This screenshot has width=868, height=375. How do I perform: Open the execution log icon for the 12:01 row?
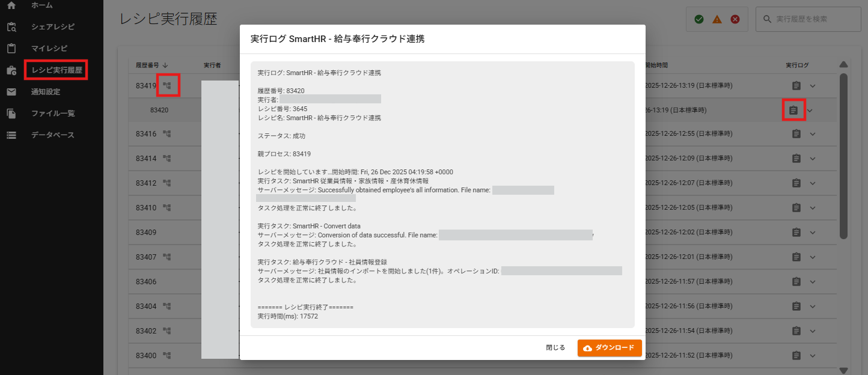[796, 257]
